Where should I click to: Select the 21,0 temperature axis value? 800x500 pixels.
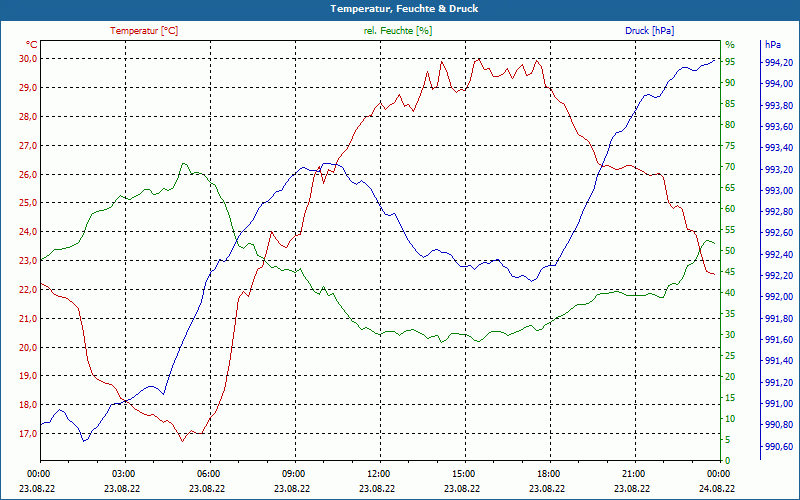[x=29, y=319]
